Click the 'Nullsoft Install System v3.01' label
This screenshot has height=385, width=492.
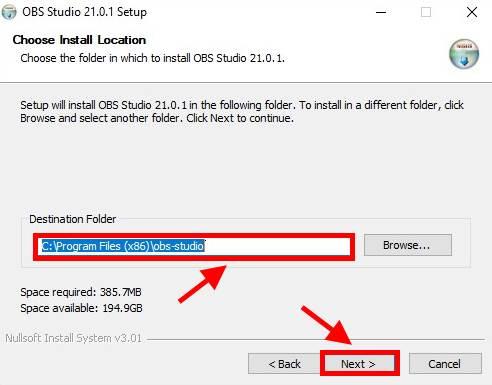click(x=73, y=338)
